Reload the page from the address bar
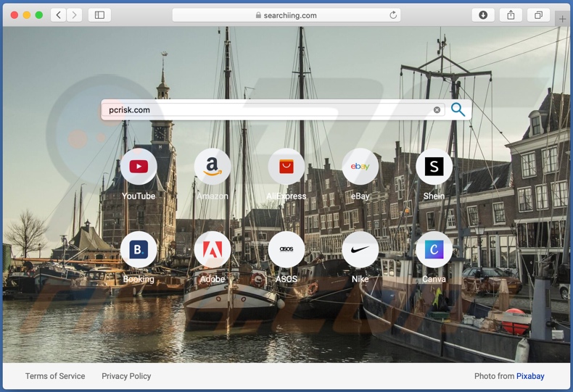This screenshot has width=573, height=392. (393, 14)
